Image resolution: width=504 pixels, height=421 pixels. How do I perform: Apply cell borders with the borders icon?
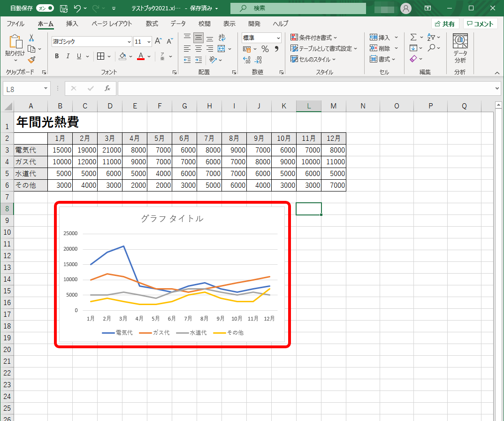coord(100,56)
